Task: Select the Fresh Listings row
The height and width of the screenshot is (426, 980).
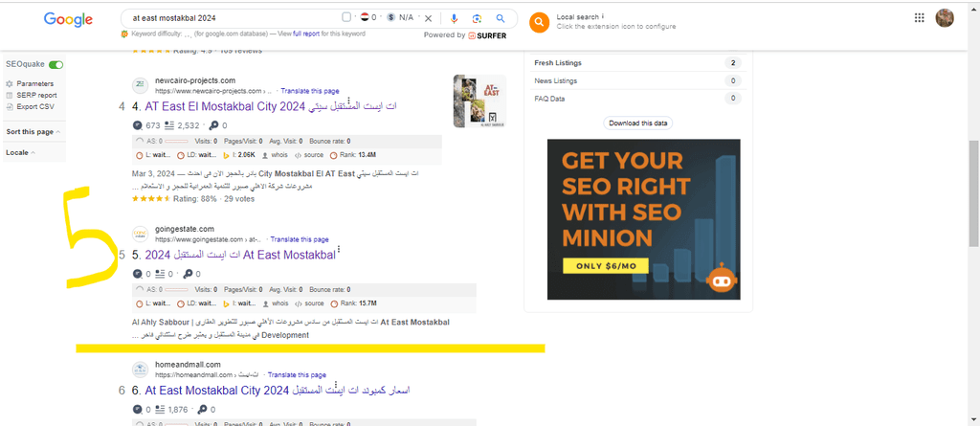Action: [x=637, y=63]
